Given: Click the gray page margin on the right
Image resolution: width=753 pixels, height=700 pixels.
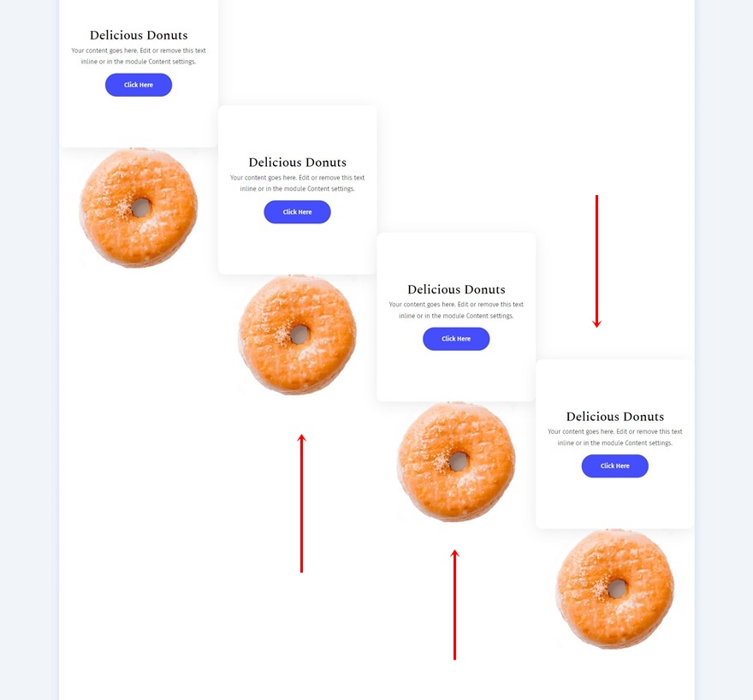Looking at the screenshot, I should tap(726, 342).
